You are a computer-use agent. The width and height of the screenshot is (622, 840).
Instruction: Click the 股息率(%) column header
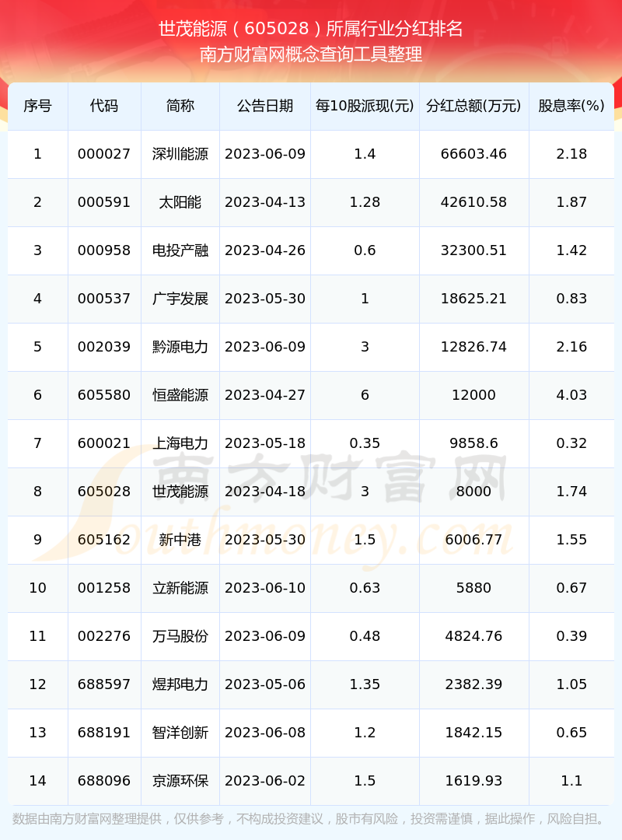coord(571,106)
